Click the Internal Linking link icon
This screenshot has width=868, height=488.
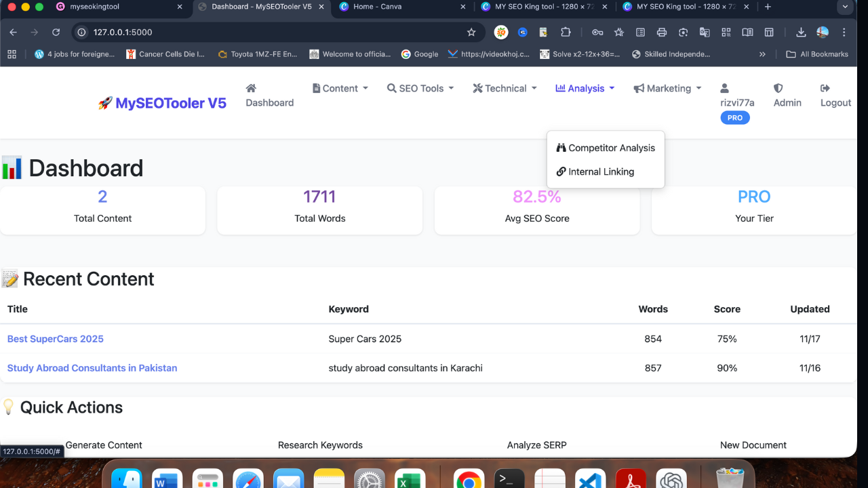coord(563,171)
